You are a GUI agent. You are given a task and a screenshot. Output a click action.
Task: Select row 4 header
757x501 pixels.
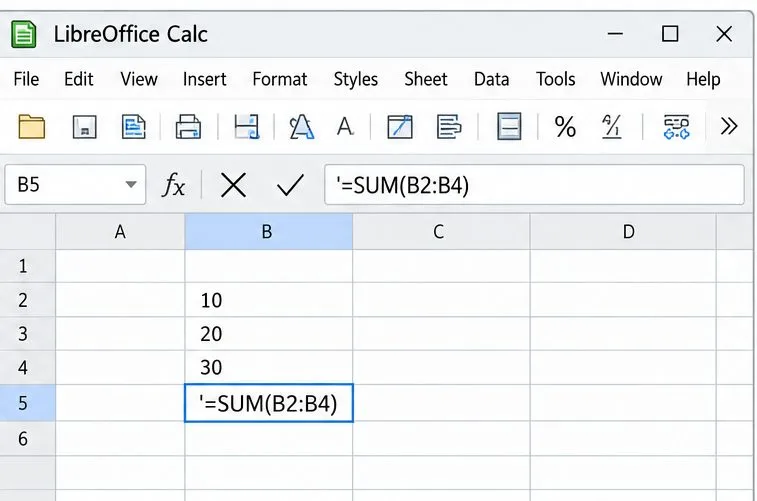click(x=28, y=367)
